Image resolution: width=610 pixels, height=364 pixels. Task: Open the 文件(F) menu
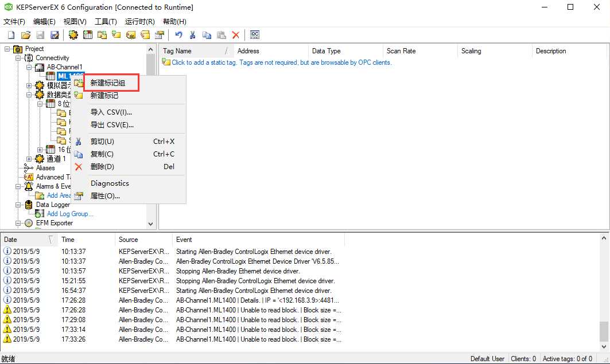[x=14, y=22]
